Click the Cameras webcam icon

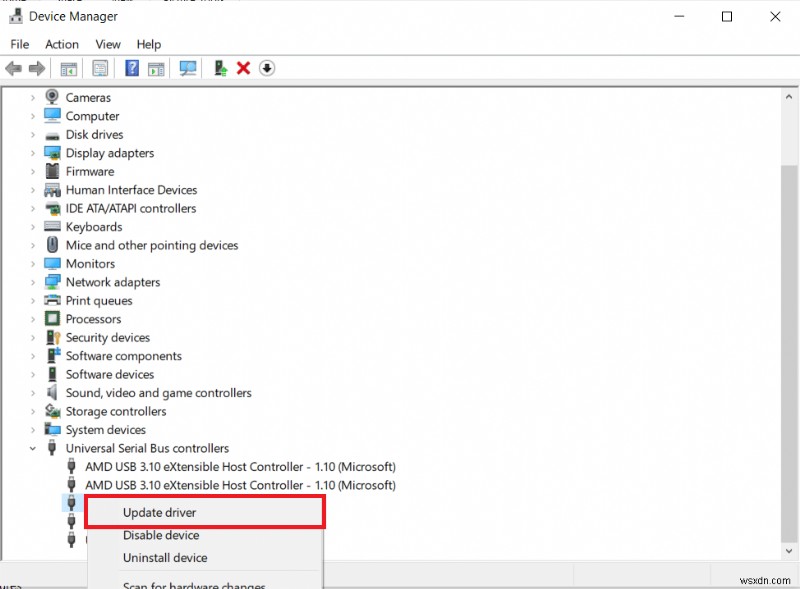click(x=52, y=97)
